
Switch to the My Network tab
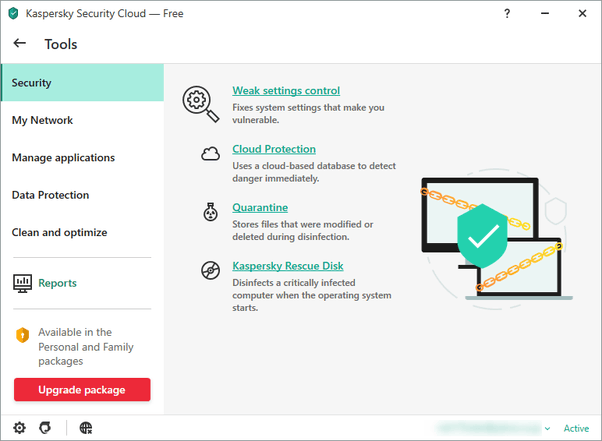82,120
